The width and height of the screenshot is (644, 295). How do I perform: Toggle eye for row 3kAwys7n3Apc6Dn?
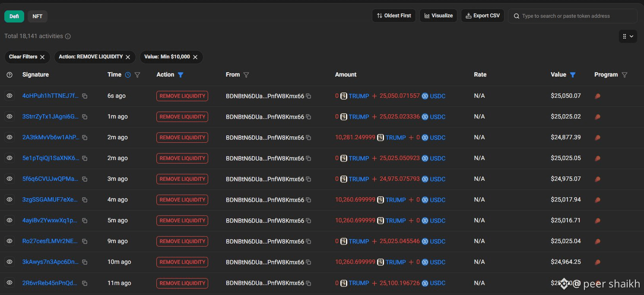click(x=10, y=262)
